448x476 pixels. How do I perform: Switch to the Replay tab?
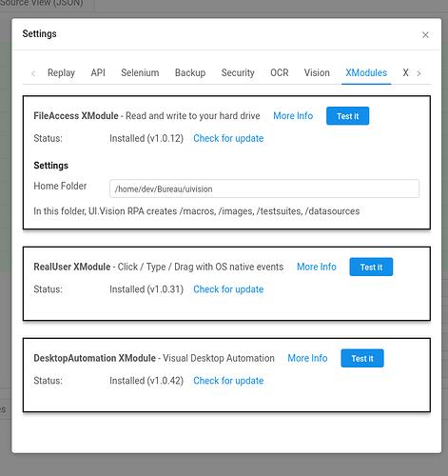click(x=61, y=73)
